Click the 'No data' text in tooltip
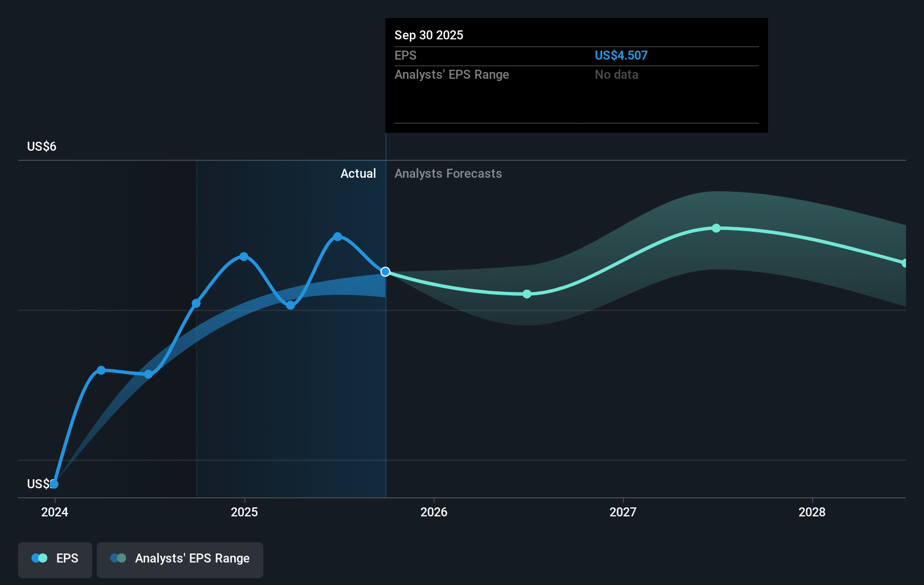Screen dimensions: 924x585 (x=617, y=74)
